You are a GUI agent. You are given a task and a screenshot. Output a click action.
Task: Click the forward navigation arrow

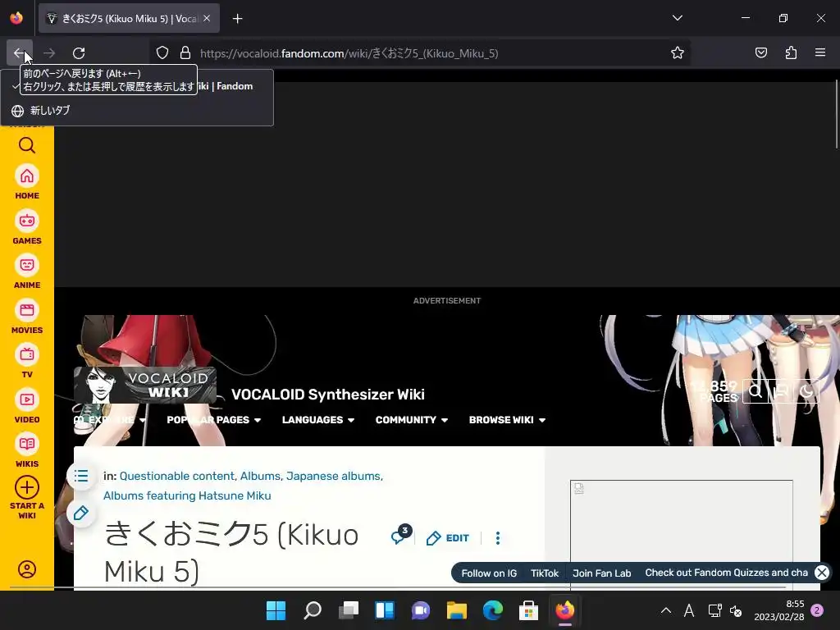click(49, 53)
